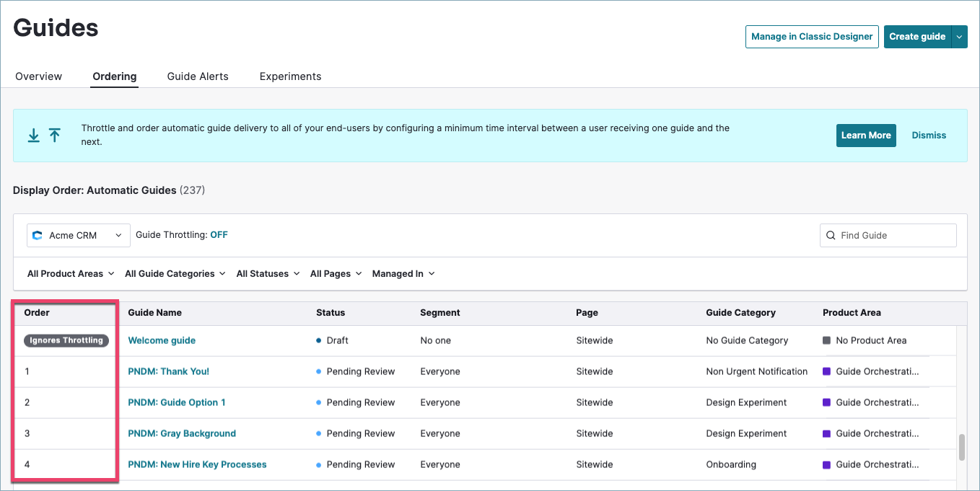Expand the Managed In filter
Screen dimensions: 980x491
[403, 274]
